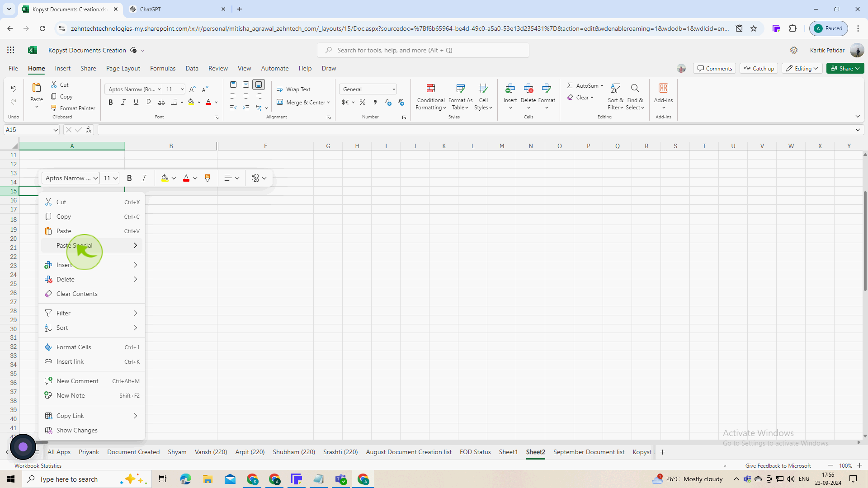
Task: Click the Find & Select magnifier icon
Action: point(635,88)
